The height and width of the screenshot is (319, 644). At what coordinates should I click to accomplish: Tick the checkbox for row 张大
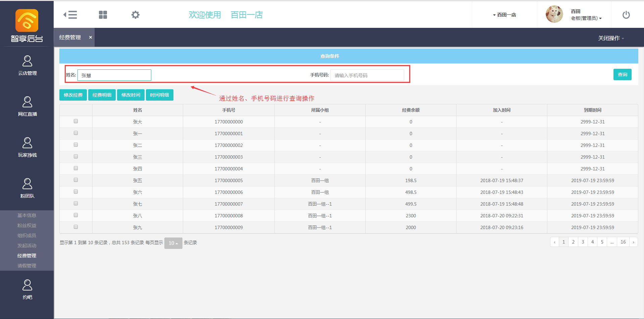pyautogui.click(x=76, y=121)
